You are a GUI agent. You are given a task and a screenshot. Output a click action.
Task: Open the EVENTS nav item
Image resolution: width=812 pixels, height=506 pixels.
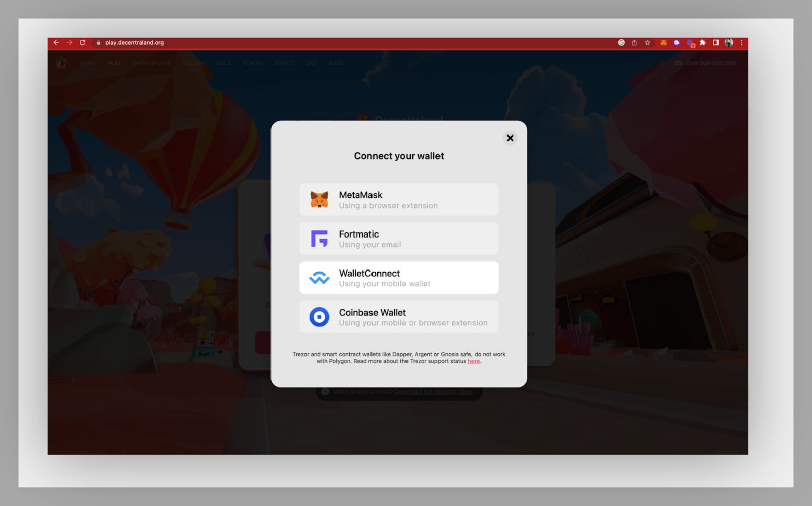click(x=284, y=63)
